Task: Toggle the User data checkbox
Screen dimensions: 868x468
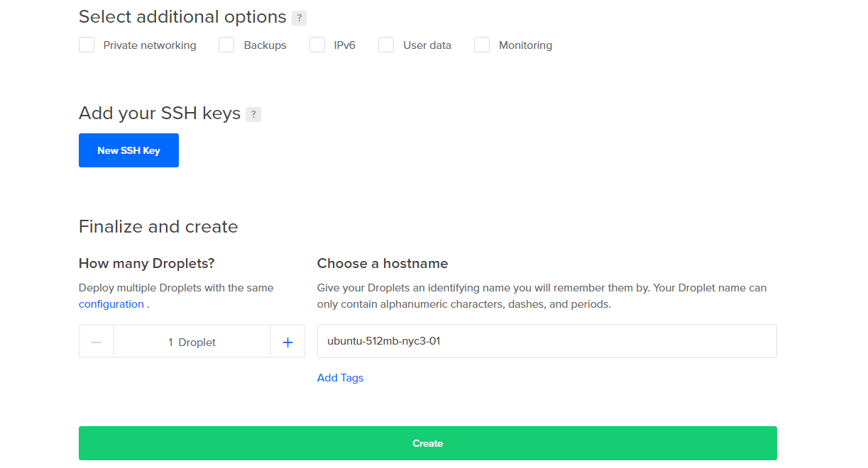Action: pyautogui.click(x=386, y=45)
